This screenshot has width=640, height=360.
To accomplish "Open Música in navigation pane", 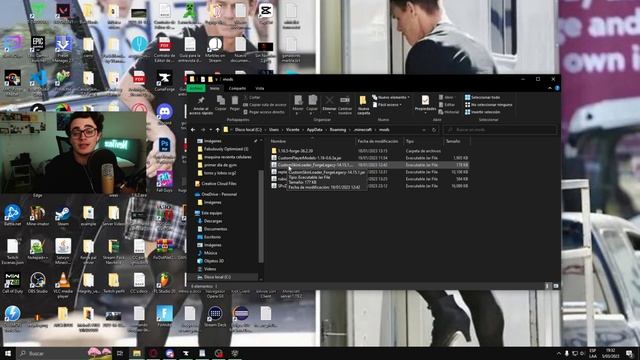I will pyautogui.click(x=207, y=253).
